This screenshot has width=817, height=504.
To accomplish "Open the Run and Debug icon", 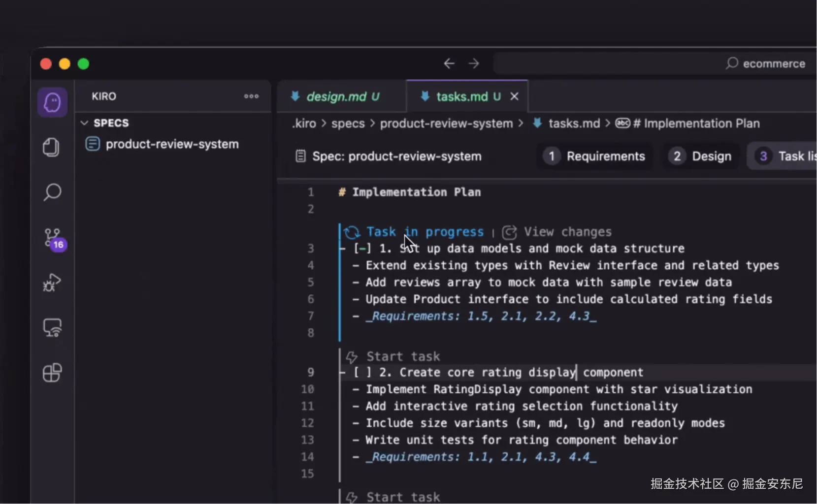I will tap(52, 283).
